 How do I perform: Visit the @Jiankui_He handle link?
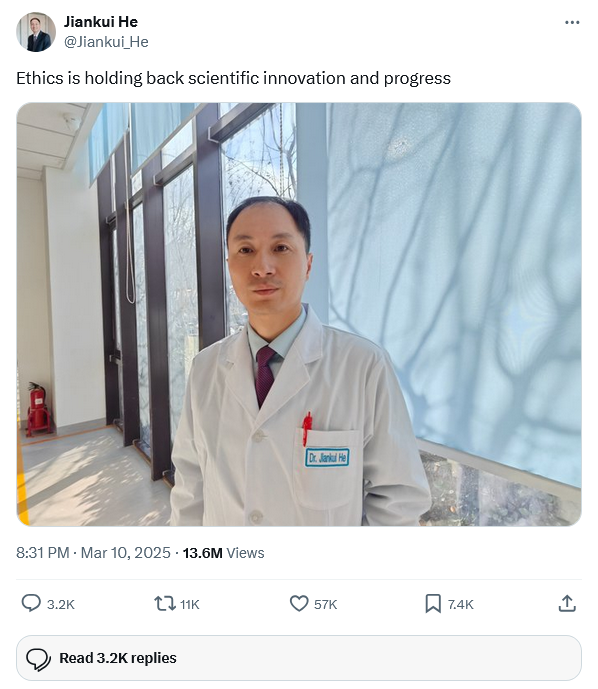106,42
